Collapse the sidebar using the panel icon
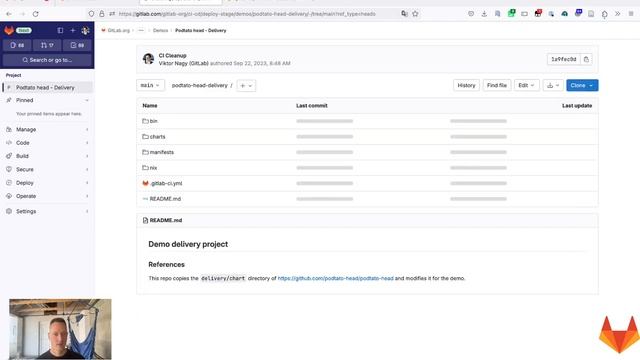This screenshot has width=640, height=360. point(60,30)
